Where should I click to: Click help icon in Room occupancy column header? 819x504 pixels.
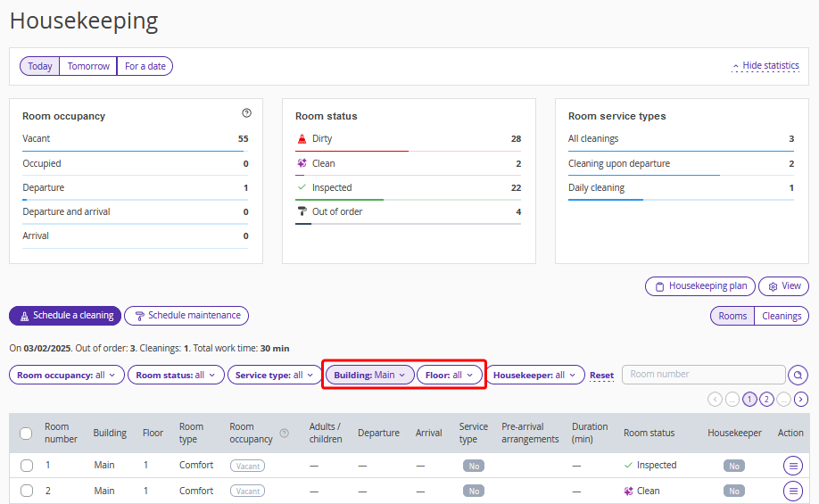[x=285, y=434]
